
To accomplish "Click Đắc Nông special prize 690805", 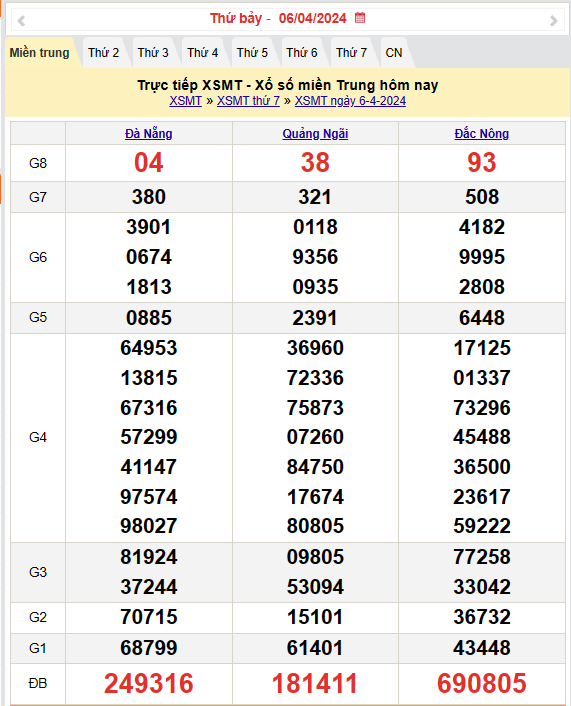I will pos(482,683).
